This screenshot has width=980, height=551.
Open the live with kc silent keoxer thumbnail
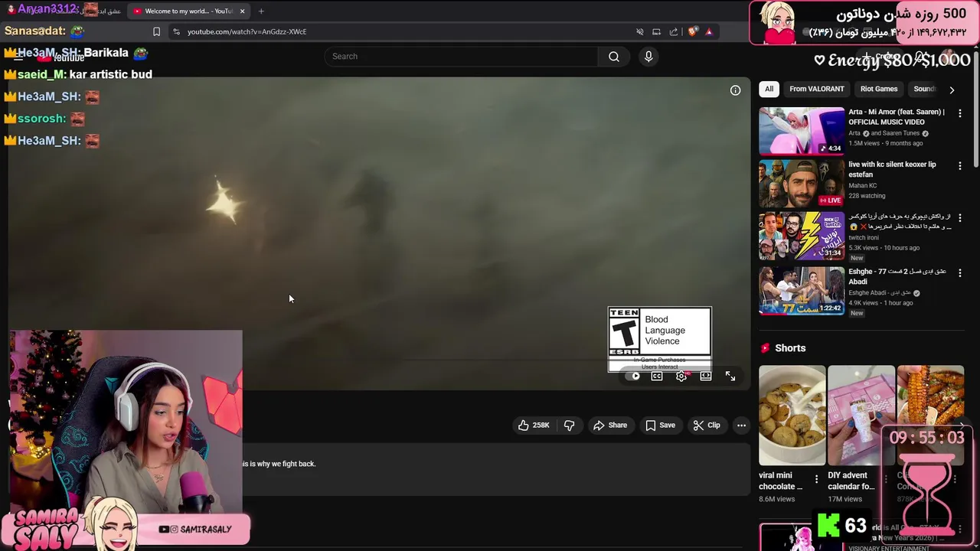click(802, 184)
